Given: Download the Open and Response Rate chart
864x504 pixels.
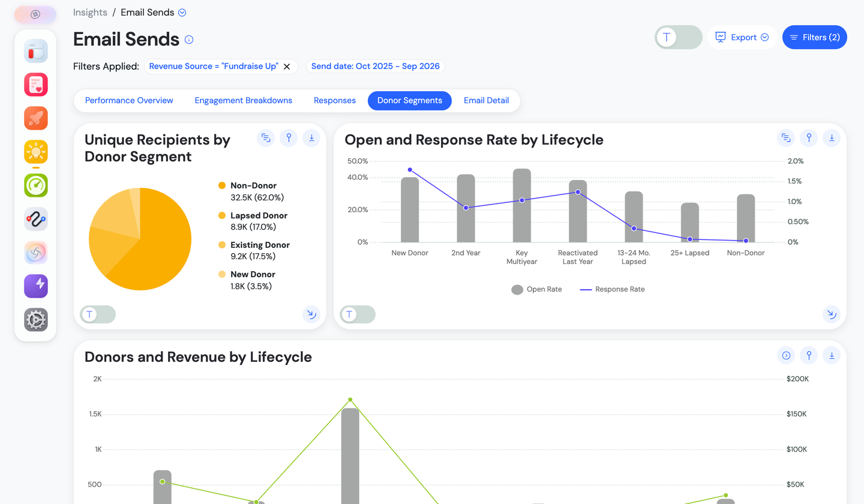Looking at the screenshot, I should tap(832, 138).
